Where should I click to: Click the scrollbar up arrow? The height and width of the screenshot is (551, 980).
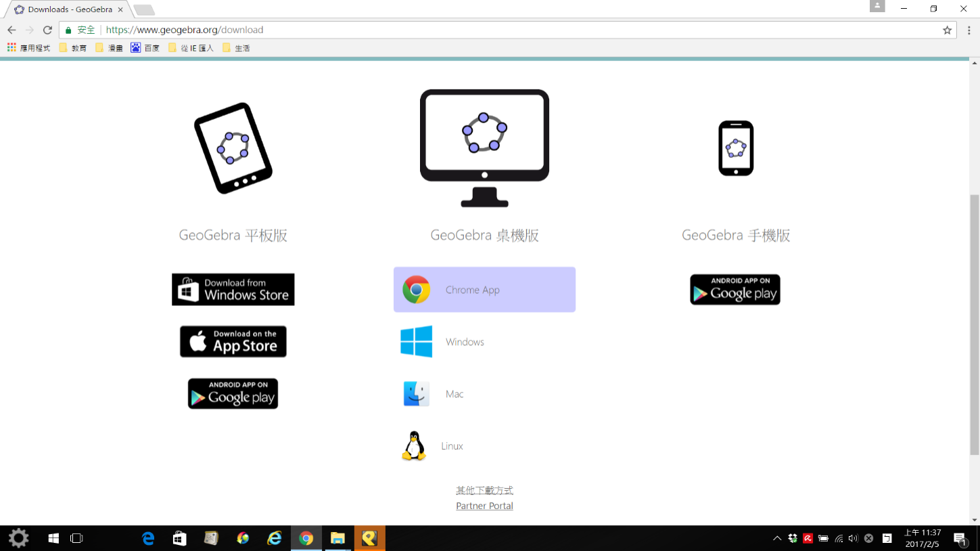[974, 63]
